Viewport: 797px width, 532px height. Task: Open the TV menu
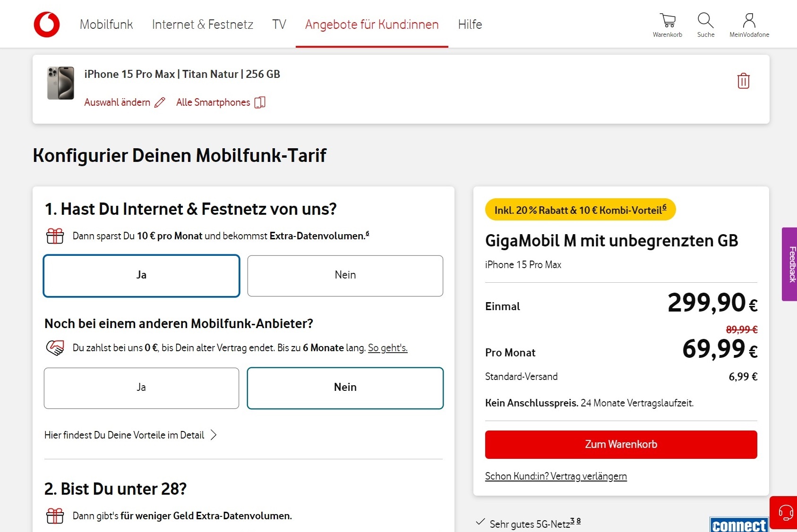pos(279,25)
